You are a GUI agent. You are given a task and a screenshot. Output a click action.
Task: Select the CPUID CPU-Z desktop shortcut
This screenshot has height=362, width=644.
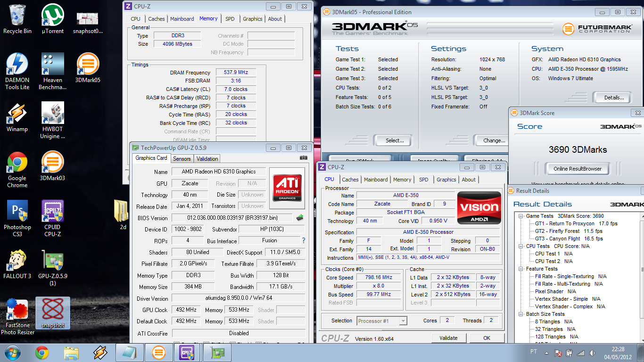tap(53, 219)
